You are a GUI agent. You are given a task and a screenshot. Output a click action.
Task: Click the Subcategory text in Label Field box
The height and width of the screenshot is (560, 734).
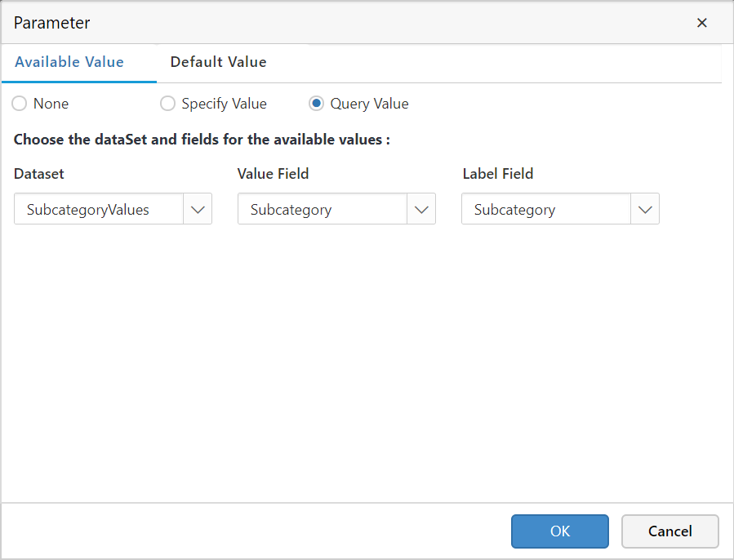coord(514,210)
